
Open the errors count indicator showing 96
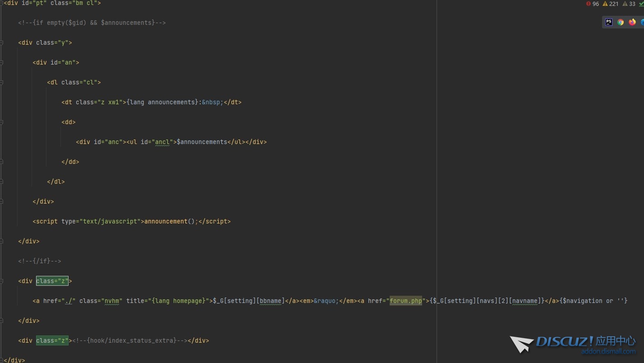593,4
